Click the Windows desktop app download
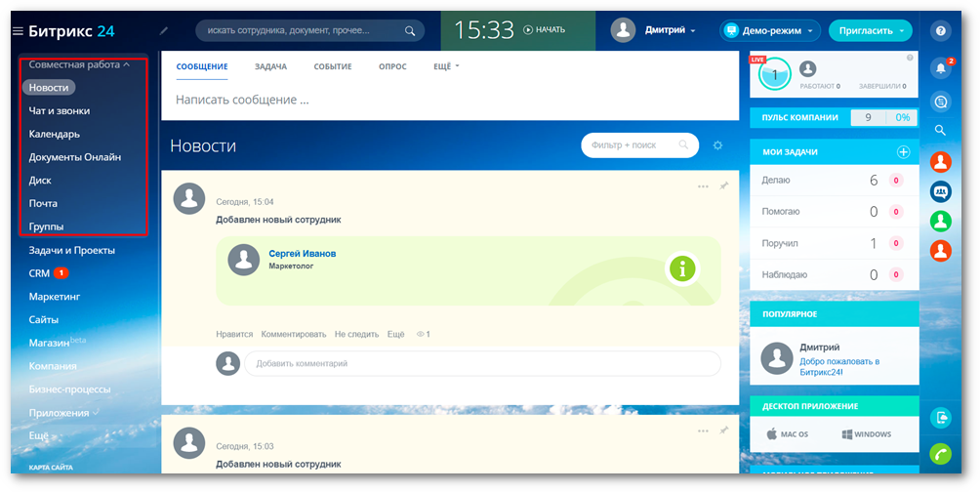The height and width of the screenshot is (492, 980). pyautogui.click(x=866, y=433)
